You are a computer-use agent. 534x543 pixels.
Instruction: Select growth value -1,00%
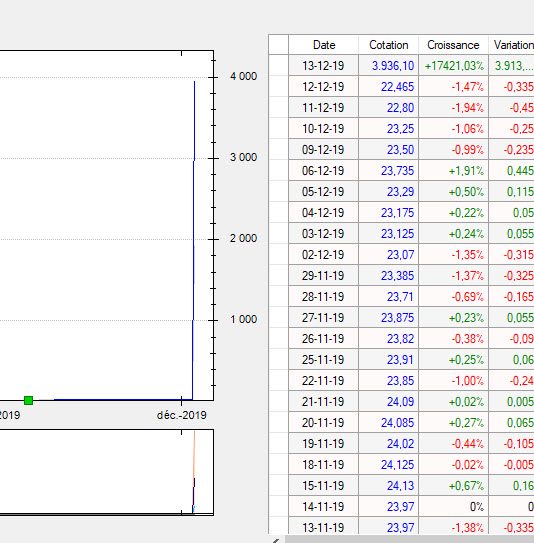[453, 381]
